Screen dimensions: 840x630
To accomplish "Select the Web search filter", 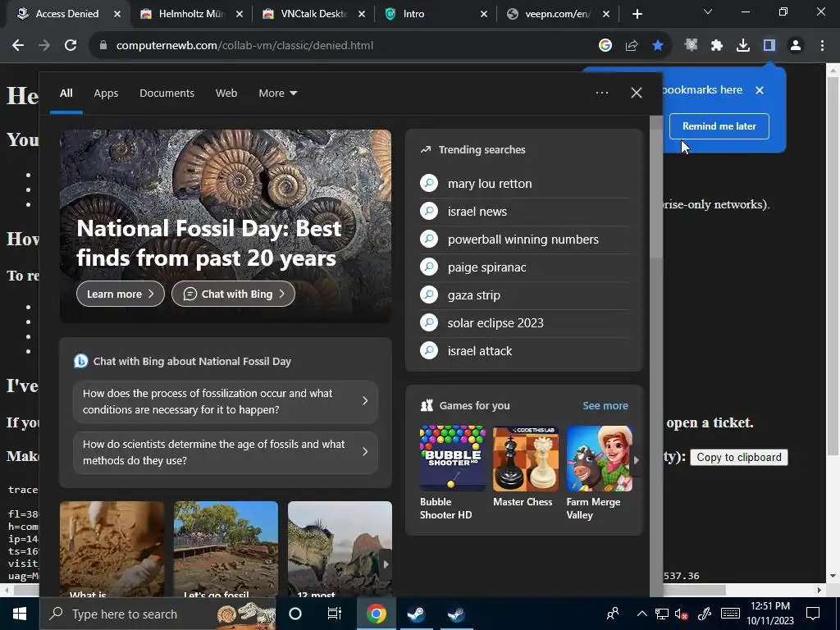I will [x=226, y=94].
